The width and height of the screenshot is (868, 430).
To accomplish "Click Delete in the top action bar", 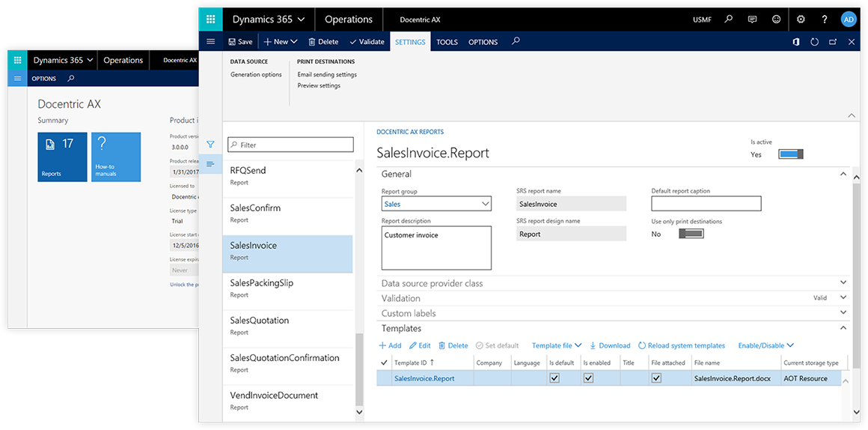I will click(x=323, y=41).
